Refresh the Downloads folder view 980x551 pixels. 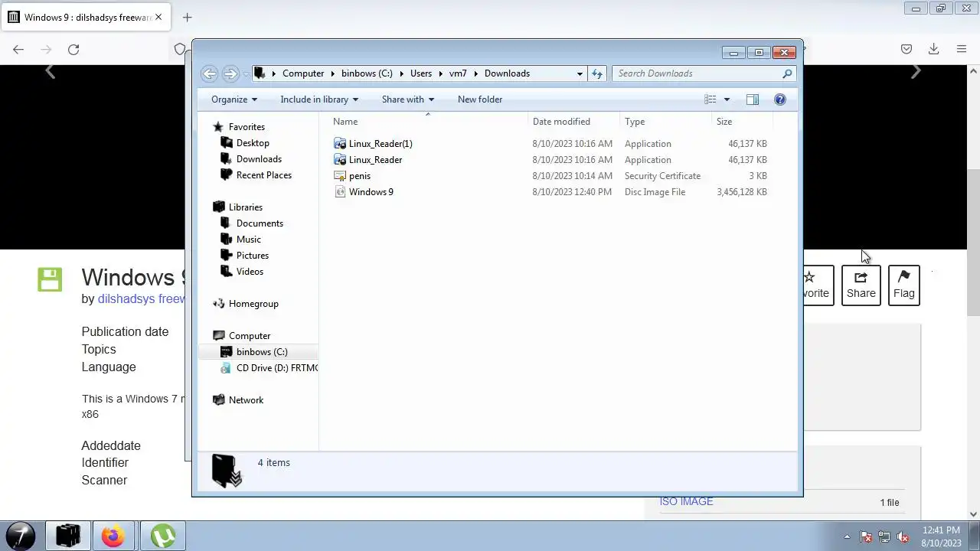point(597,73)
